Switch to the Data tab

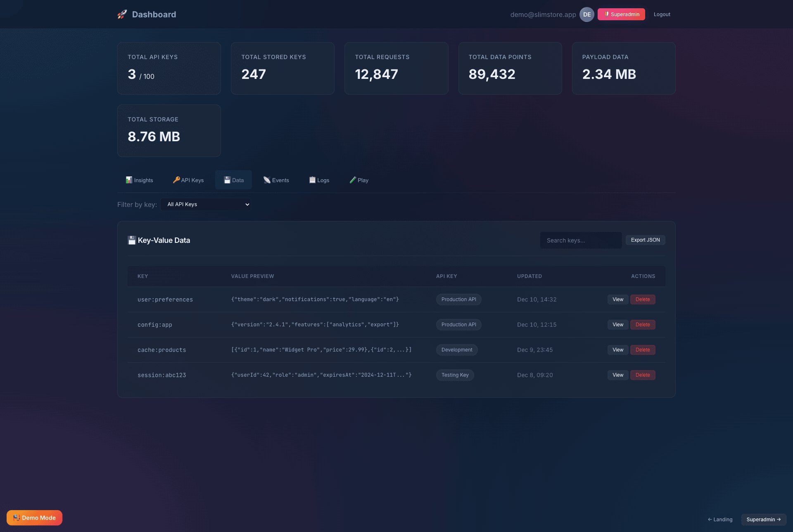pyautogui.click(x=233, y=180)
